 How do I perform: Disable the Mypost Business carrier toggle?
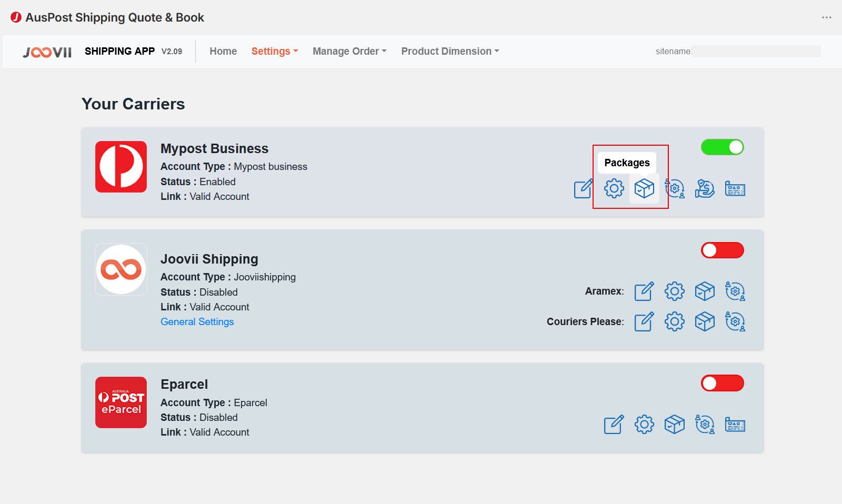pos(722,147)
